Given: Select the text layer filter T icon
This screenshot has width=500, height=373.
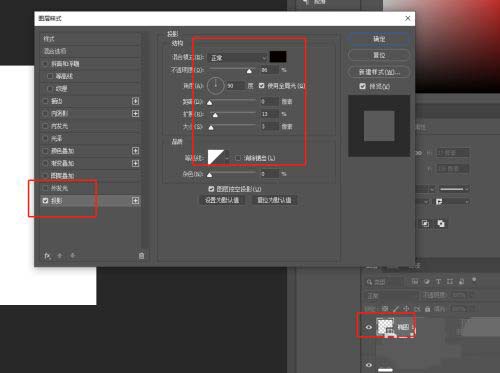Looking at the screenshot, I should point(438,282).
